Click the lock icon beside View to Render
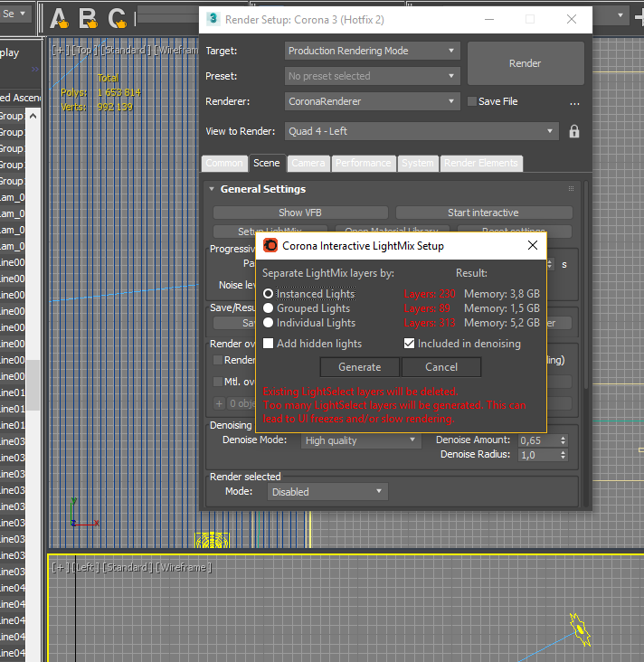 click(x=573, y=131)
